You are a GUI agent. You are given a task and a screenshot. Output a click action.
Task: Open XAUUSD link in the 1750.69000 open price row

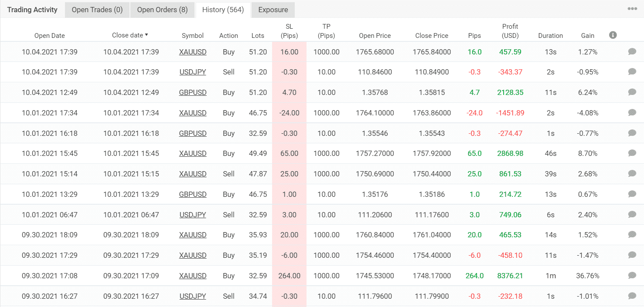[x=193, y=174]
